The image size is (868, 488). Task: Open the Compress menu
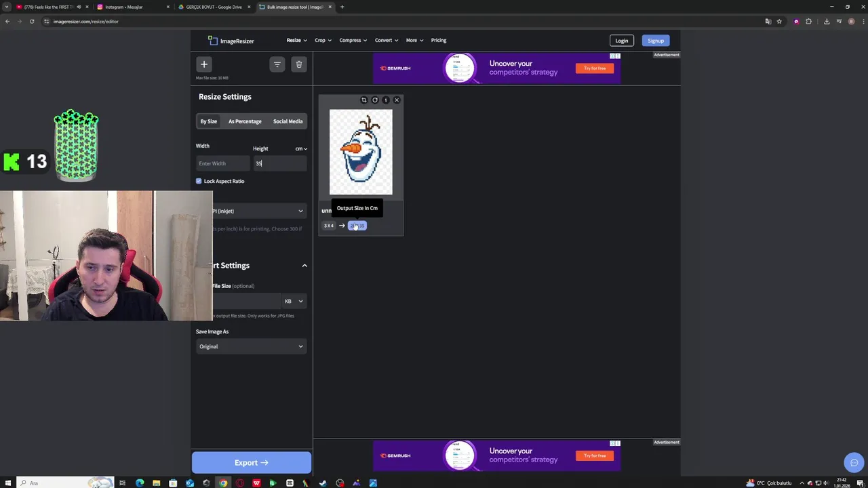(x=353, y=40)
